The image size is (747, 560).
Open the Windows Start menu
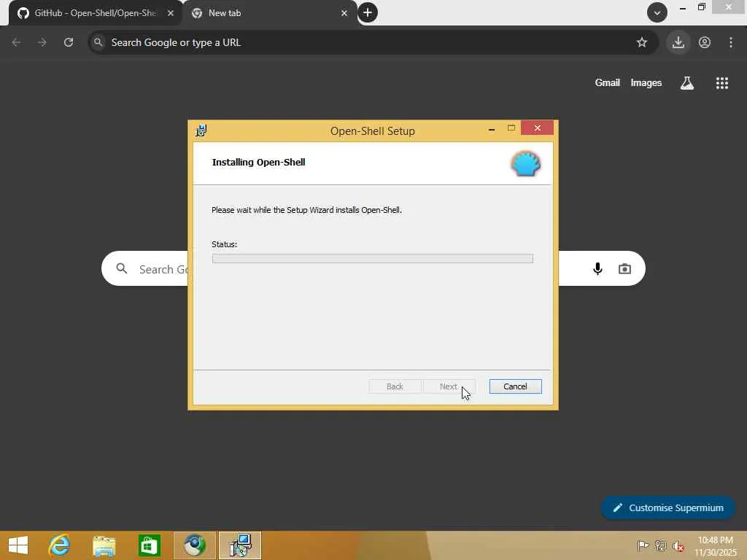pos(18,545)
